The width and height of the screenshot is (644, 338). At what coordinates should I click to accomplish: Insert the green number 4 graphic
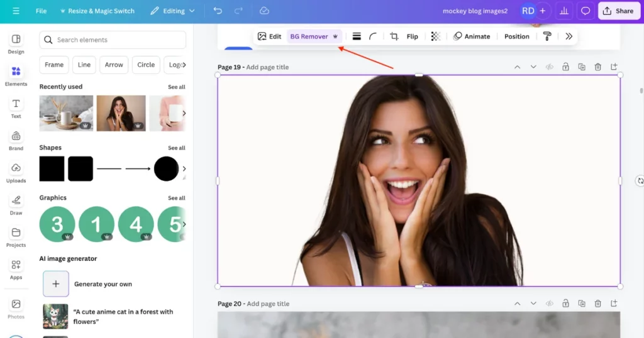(x=136, y=224)
